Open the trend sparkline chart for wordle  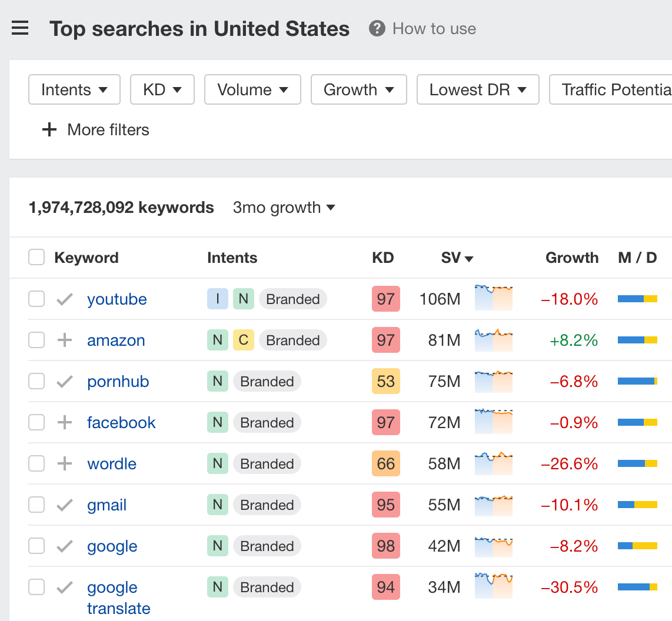pyautogui.click(x=493, y=463)
